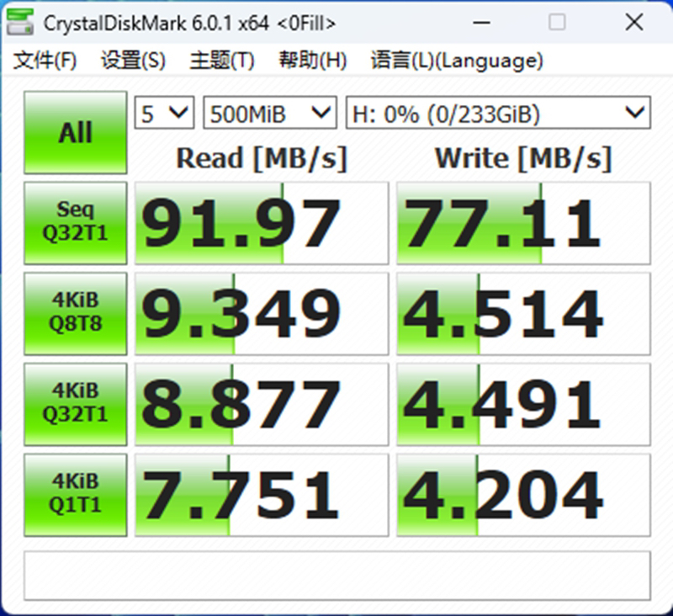Click the Seq read result 91.97
Image resolution: width=673 pixels, height=616 pixels.
point(262,223)
